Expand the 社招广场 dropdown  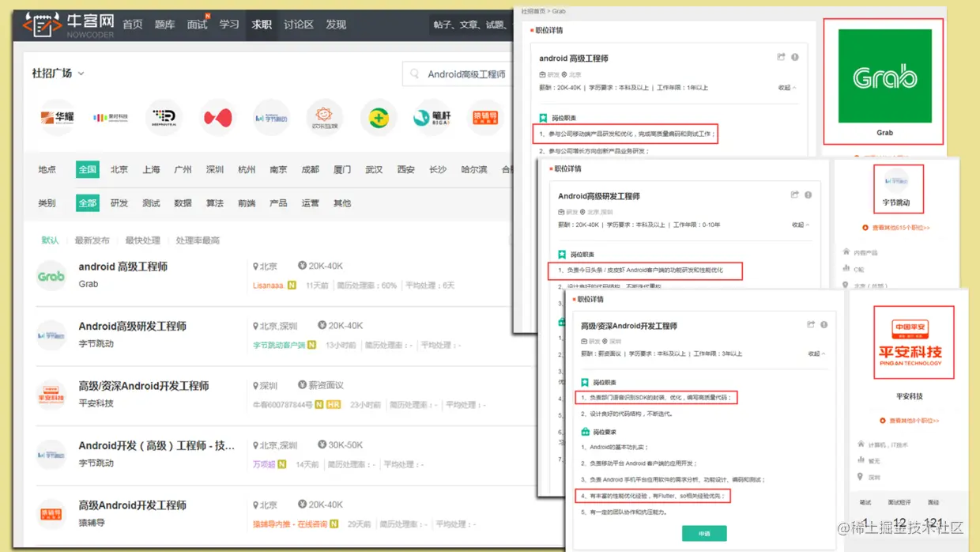click(58, 73)
